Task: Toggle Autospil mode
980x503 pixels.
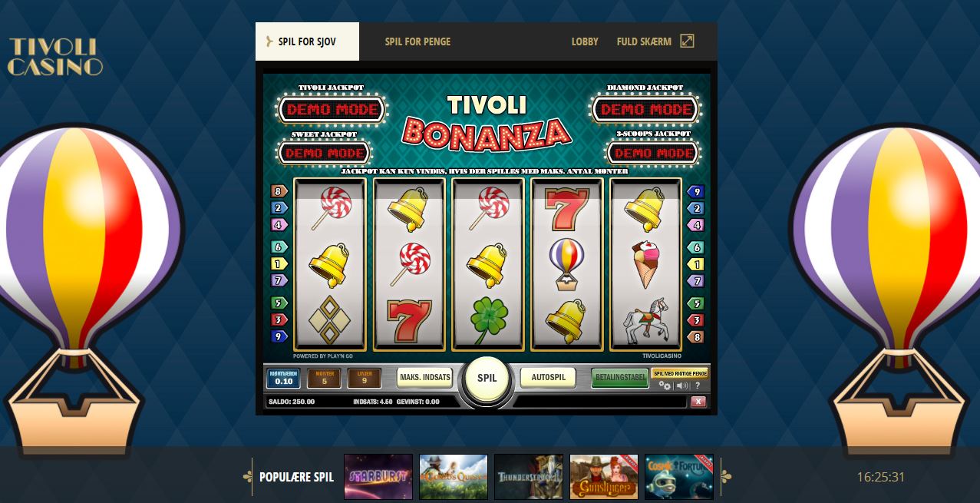Action: [548, 378]
